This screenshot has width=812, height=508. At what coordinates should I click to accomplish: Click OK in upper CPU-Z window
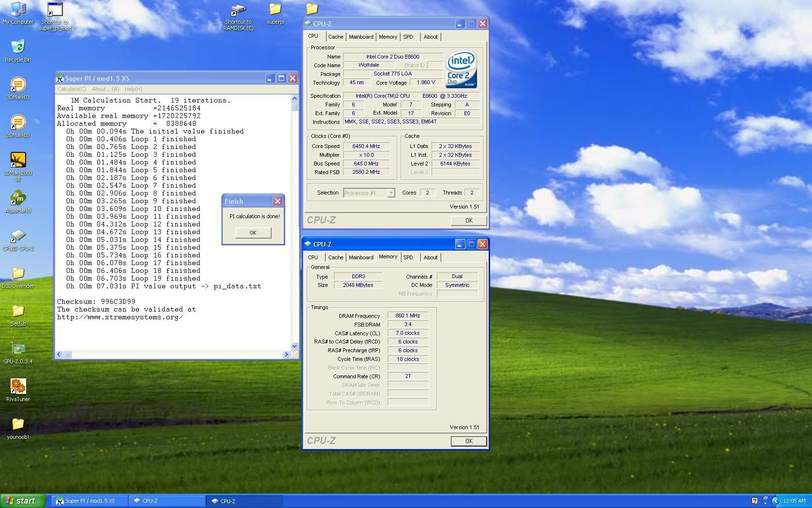469,220
